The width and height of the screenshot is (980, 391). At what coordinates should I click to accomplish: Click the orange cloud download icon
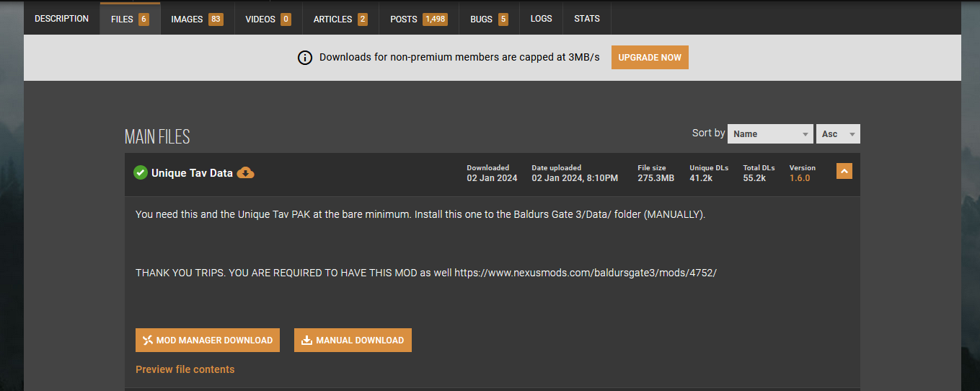click(x=246, y=173)
